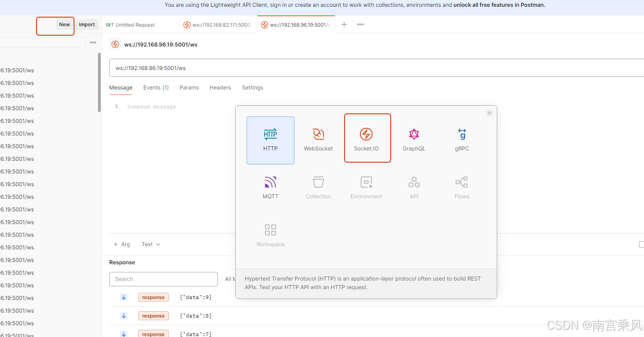Screen dimensions: 644x337
Task: Click arrow icon for {"data":8} response
Action: point(124,315)
